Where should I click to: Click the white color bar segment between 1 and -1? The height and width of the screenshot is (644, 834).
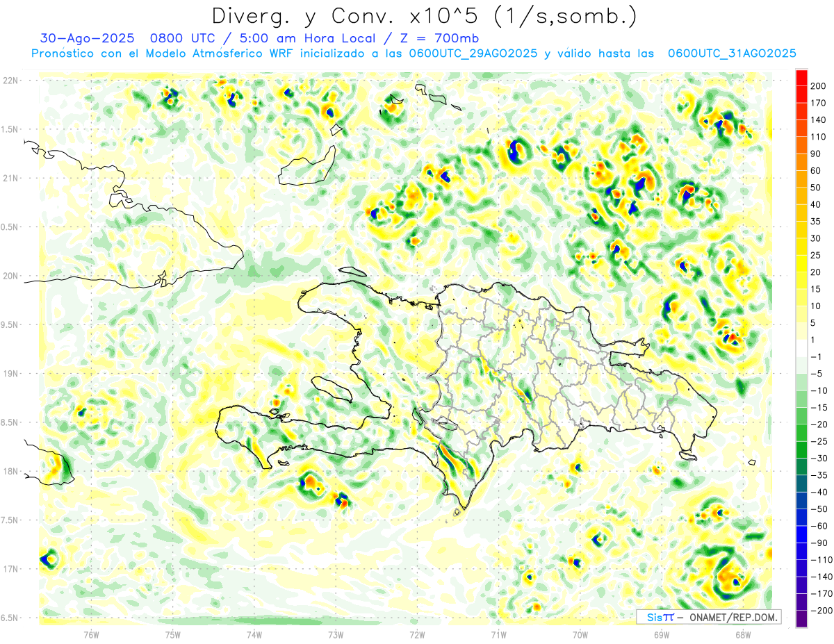801,347
